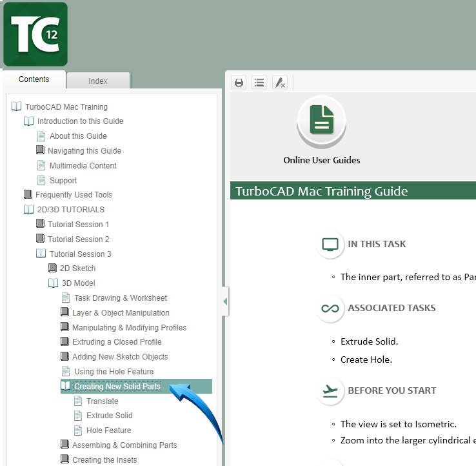476x466 pixels.
Task: Open the TurboCAD Mac Training topic
Action: point(66,107)
